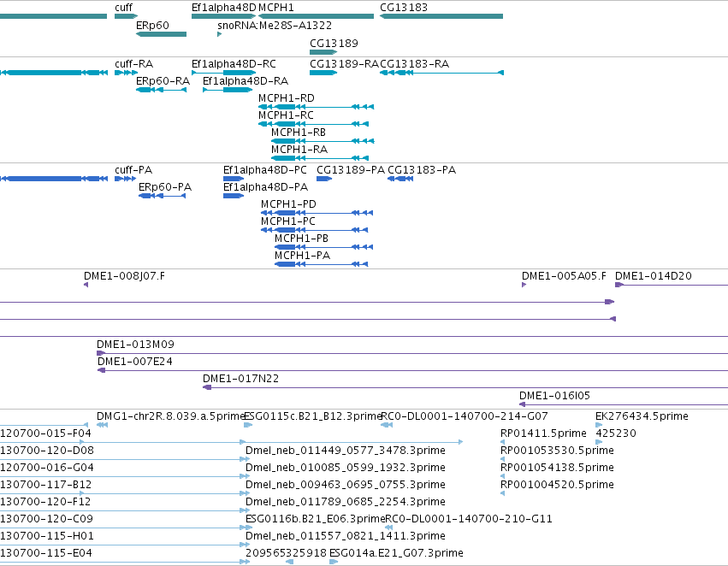The width and height of the screenshot is (728, 566).
Task: Select EST ESG0116b.B21_E06.3prime
Action: click(316, 519)
